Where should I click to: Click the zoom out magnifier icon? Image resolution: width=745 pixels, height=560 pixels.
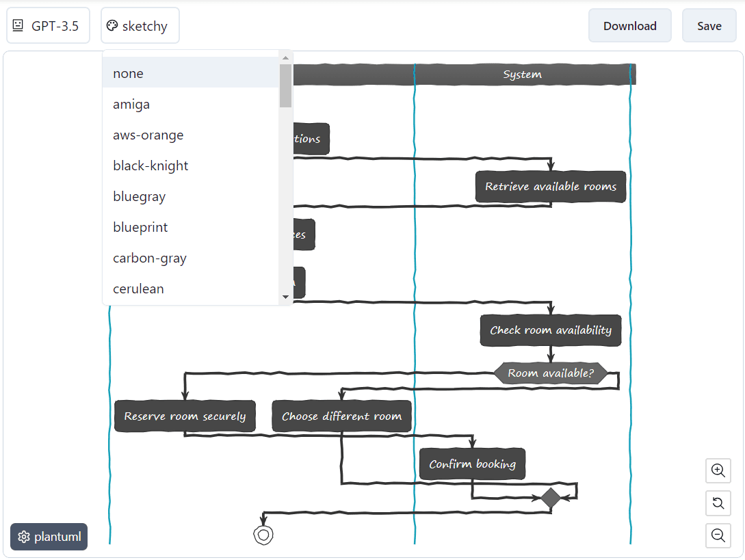(x=718, y=536)
